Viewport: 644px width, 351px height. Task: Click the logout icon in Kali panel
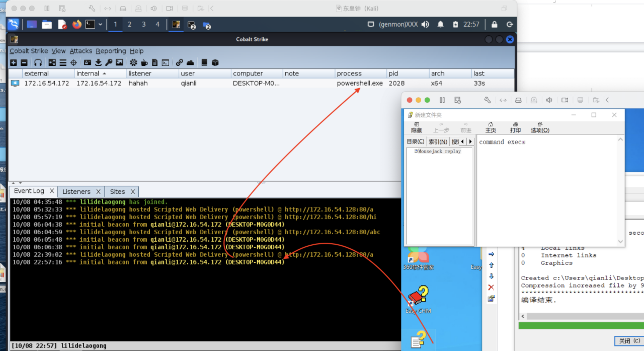pos(510,24)
